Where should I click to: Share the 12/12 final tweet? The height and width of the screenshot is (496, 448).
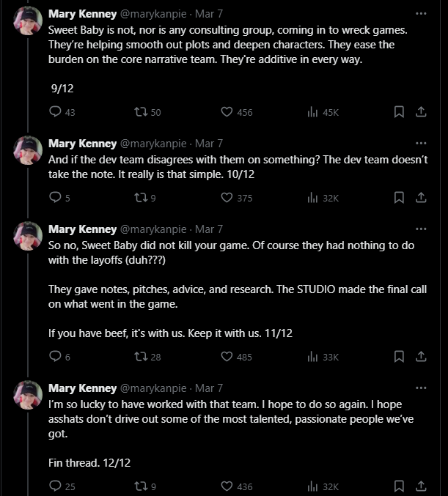pos(421,486)
